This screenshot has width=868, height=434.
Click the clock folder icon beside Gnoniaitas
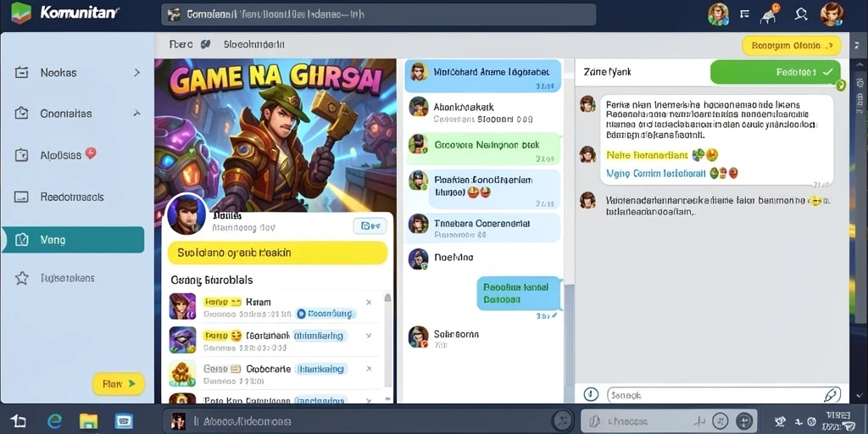click(x=21, y=113)
